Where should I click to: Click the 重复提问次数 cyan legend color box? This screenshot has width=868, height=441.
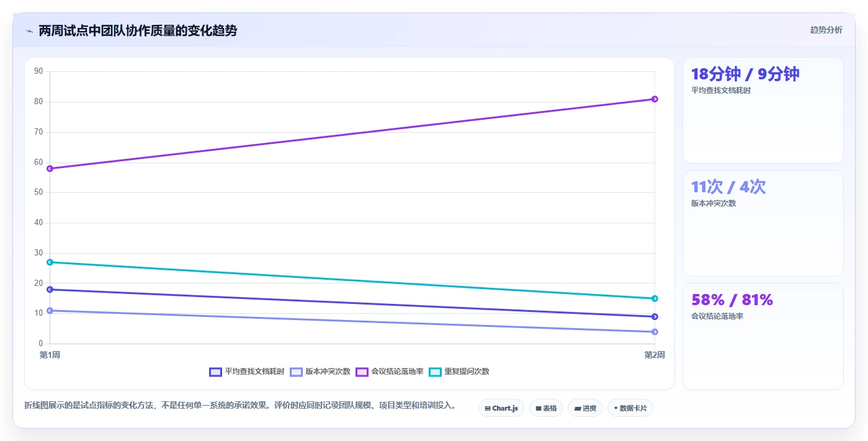[x=435, y=372]
